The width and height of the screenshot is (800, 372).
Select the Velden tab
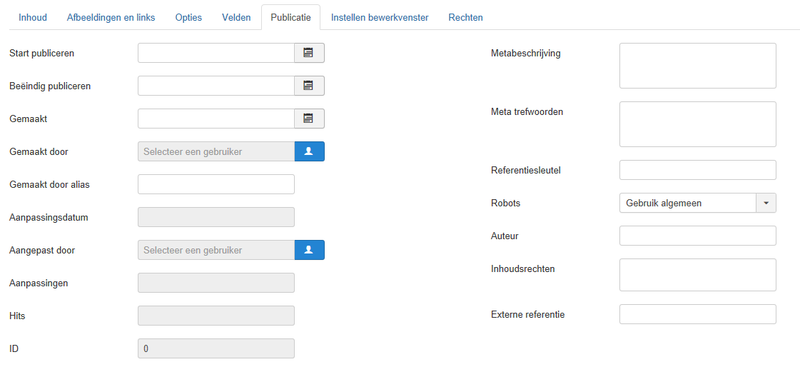tap(236, 17)
